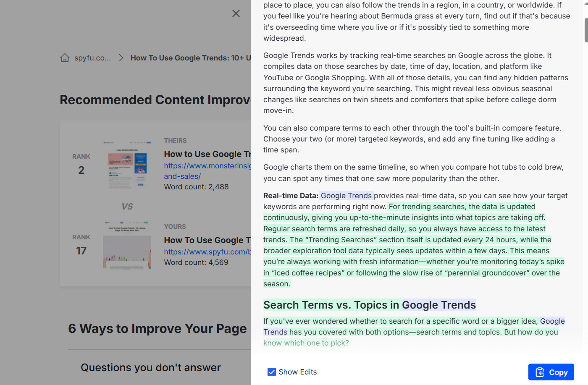Click the 'THEIRS' label
This screenshot has width=588, height=385.
click(x=175, y=141)
